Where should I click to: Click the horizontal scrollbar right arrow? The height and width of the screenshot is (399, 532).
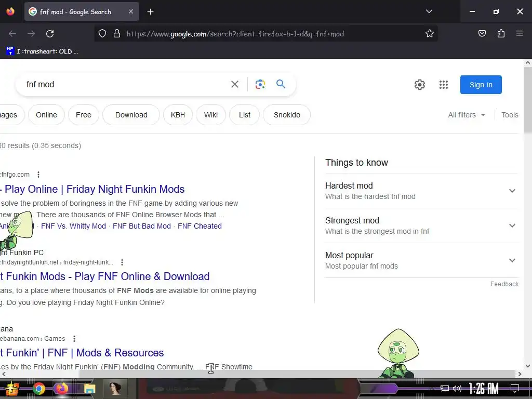click(x=520, y=374)
